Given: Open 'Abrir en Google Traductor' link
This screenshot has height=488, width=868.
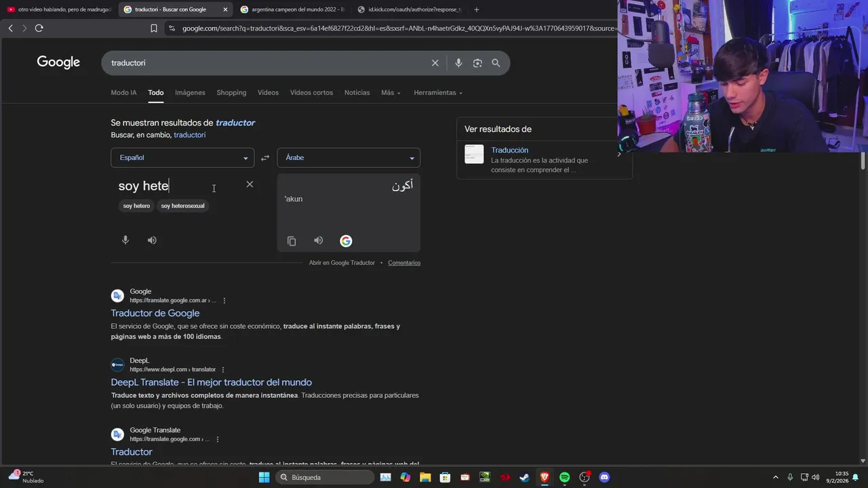Looking at the screenshot, I should [342, 263].
